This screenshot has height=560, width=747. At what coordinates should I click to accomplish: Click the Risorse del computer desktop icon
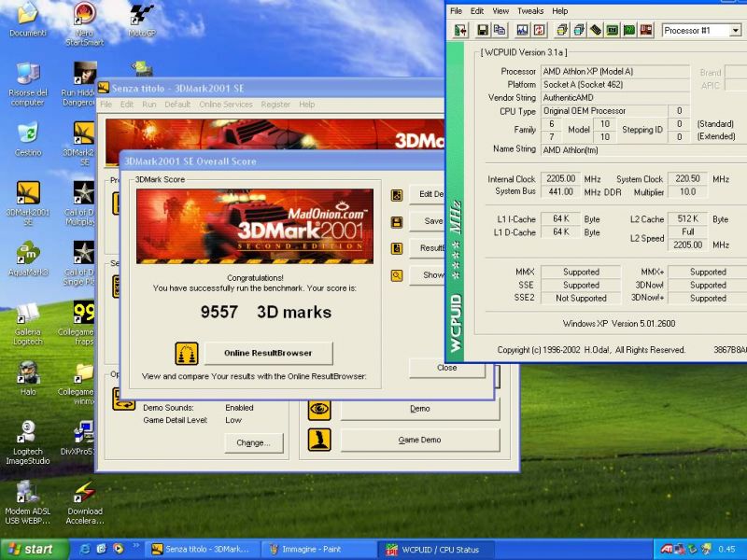[28, 85]
